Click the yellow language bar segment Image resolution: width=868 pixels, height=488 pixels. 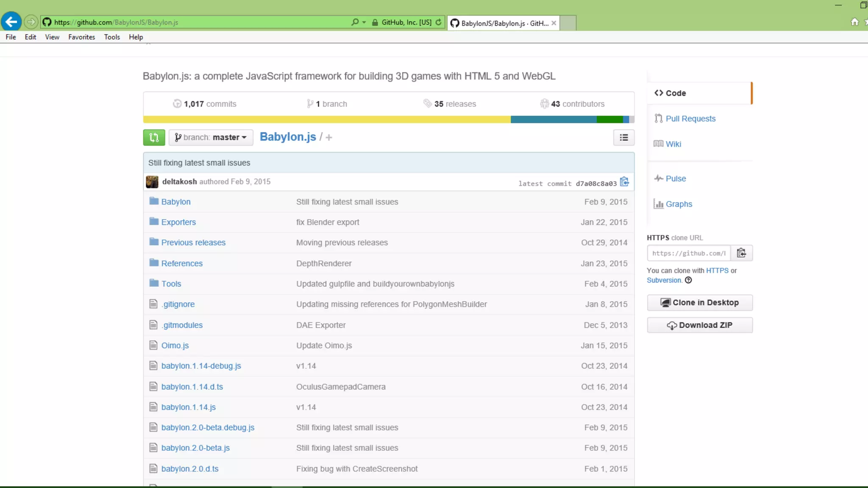326,119
